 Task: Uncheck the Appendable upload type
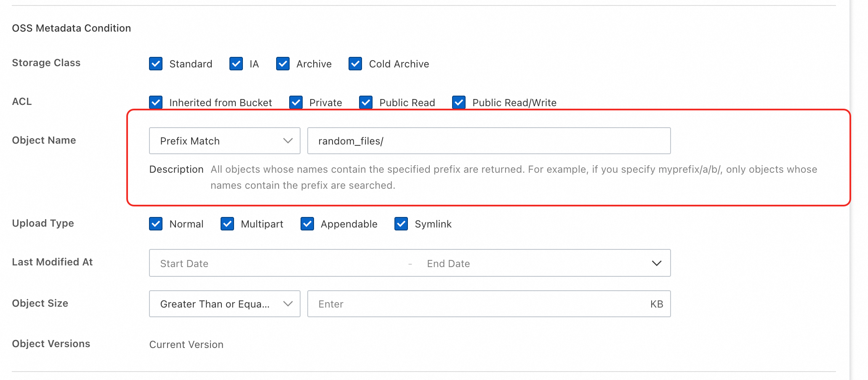[307, 224]
